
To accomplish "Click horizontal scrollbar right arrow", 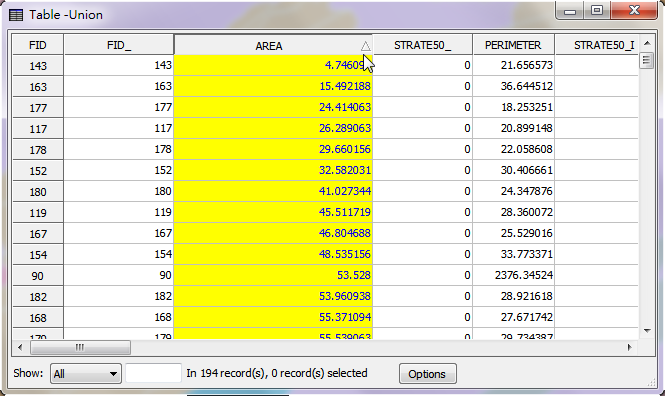I will [x=630, y=347].
